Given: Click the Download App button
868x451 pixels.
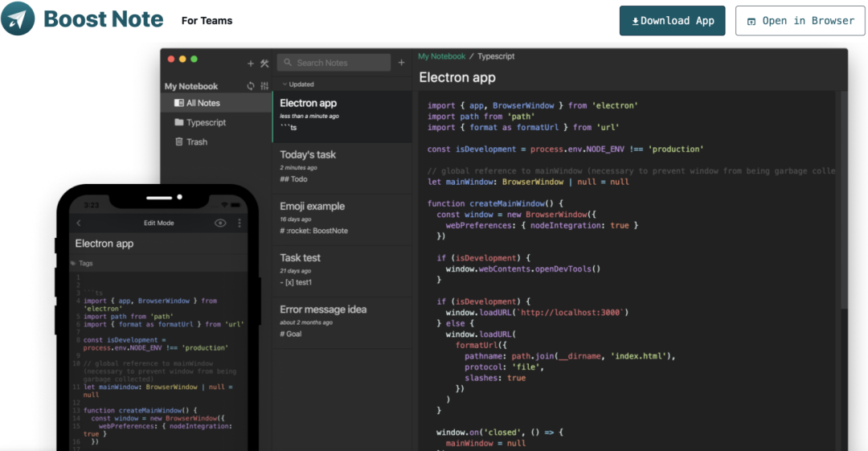Looking at the screenshot, I should tap(672, 21).
